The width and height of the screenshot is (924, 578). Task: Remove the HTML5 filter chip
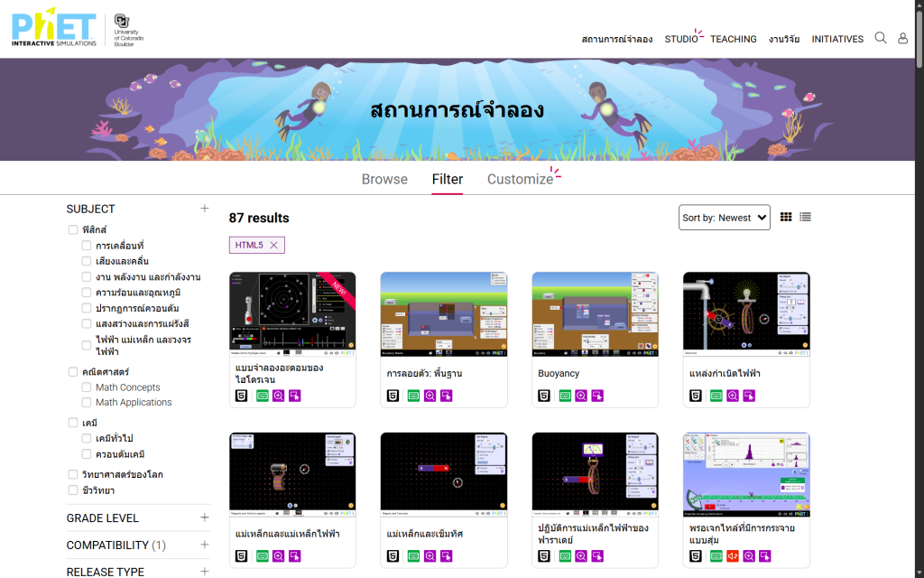274,245
